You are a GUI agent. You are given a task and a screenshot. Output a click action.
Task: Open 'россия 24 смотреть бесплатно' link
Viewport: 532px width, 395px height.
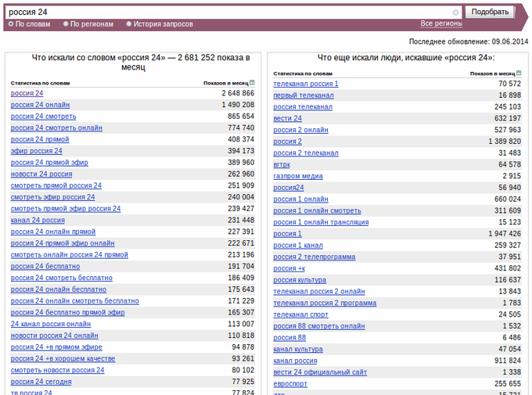point(61,278)
